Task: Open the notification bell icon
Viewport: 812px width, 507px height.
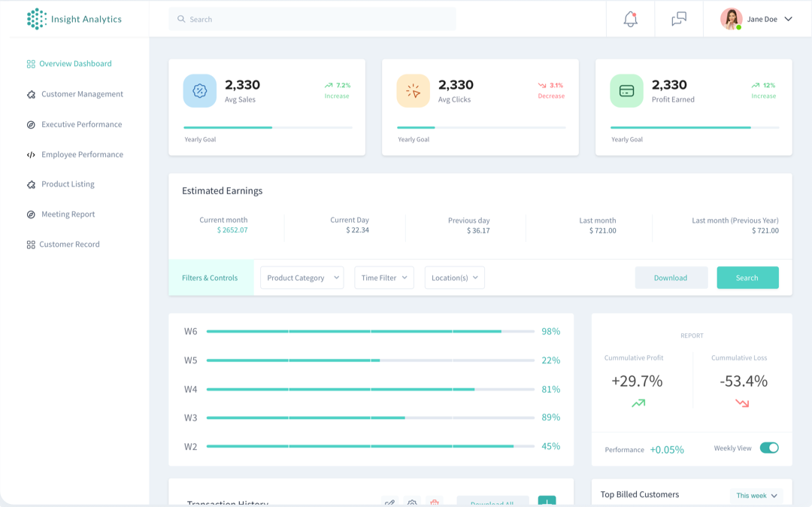Action: (630, 19)
